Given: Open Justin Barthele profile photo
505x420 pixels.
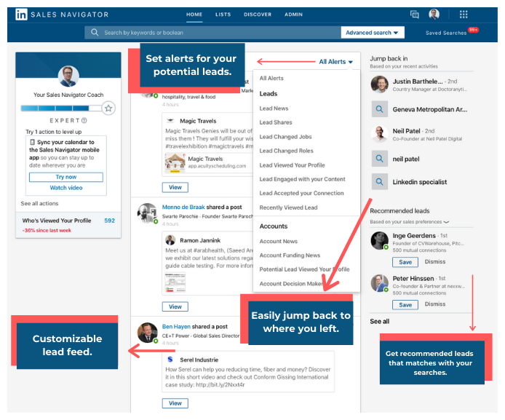Looking at the screenshot, I should point(379,84).
